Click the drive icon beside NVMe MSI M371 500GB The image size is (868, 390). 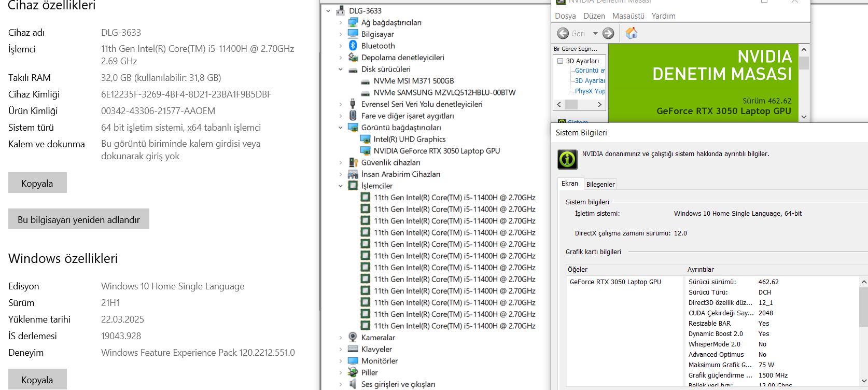pos(366,81)
